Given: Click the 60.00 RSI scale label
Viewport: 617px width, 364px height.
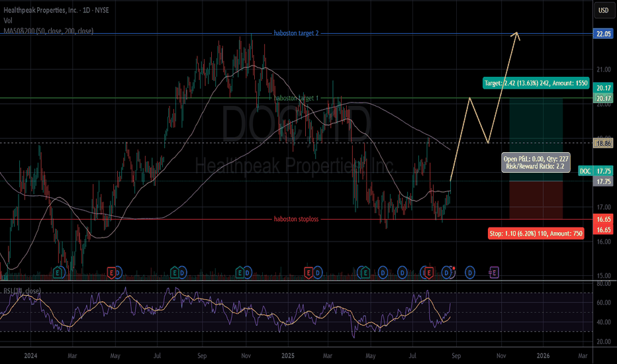Looking at the screenshot, I should pyautogui.click(x=604, y=302).
